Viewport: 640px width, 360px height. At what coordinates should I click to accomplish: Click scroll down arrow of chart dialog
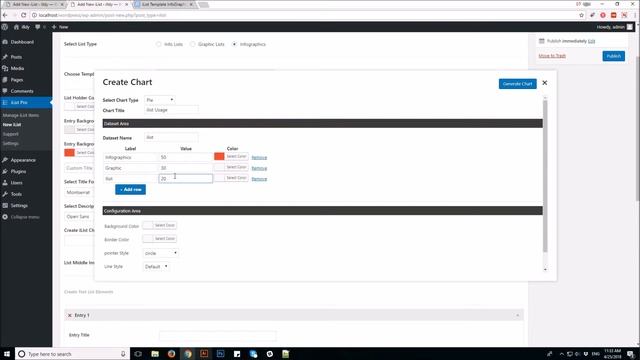coord(545,269)
